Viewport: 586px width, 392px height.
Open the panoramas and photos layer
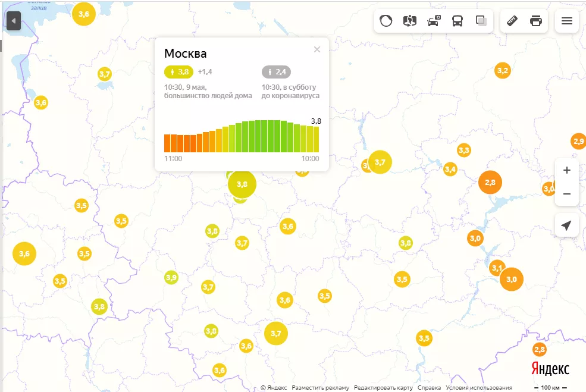point(410,21)
